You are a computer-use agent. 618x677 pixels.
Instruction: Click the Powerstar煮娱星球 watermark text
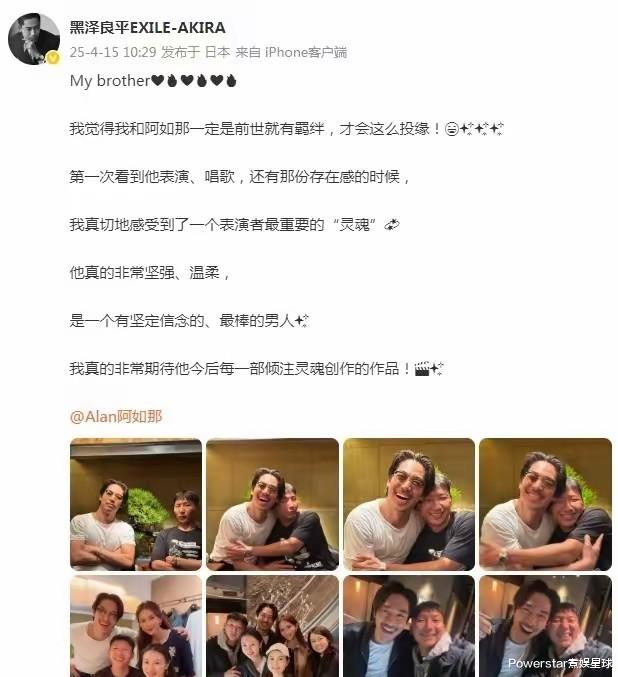point(561,663)
